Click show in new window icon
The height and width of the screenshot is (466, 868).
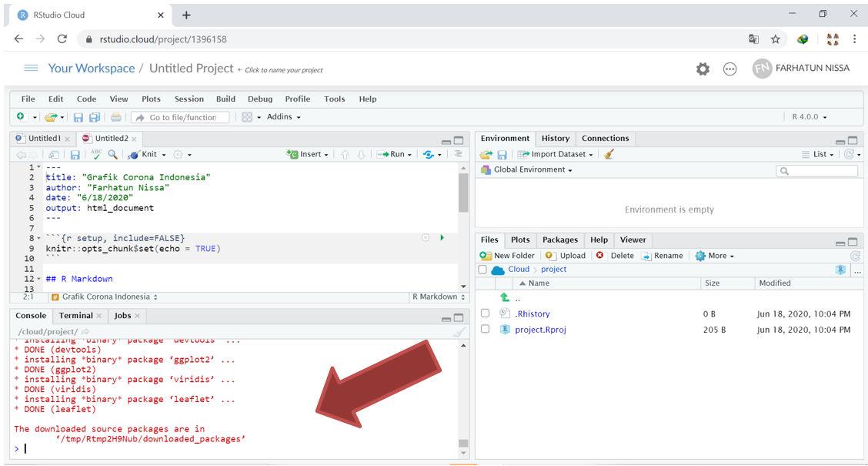point(54,155)
